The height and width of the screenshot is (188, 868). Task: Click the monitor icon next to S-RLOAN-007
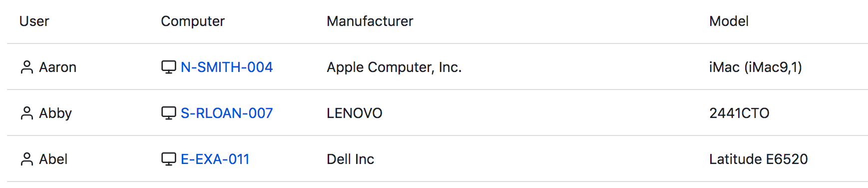169,113
